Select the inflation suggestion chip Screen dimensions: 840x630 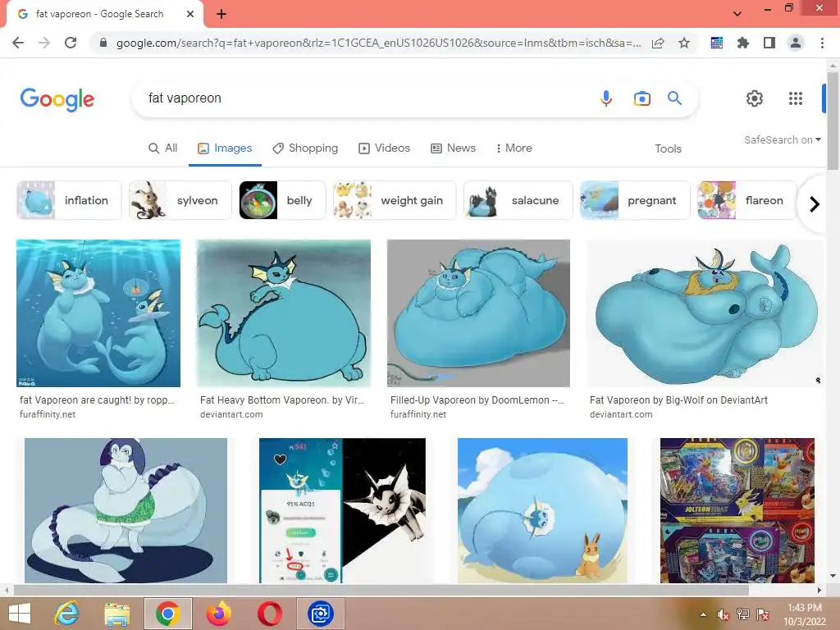tap(69, 200)
